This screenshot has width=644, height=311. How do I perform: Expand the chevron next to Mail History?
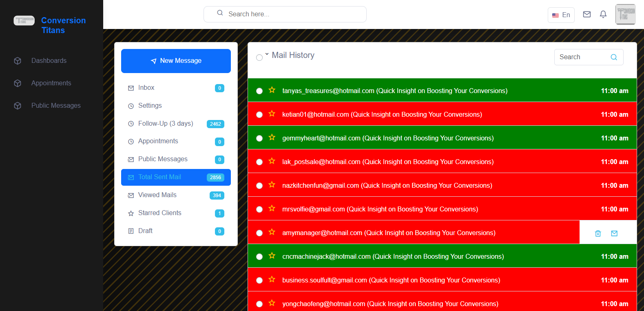pos(267,54)
